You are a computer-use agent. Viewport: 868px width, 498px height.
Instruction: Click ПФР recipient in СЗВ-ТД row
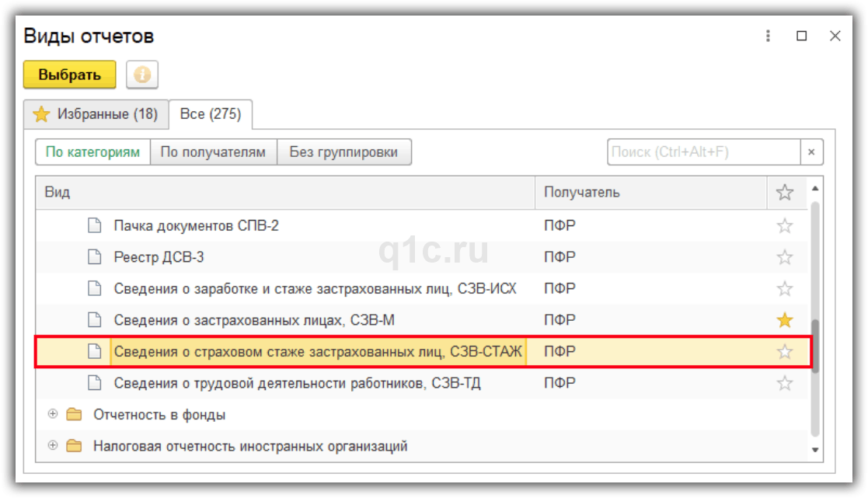tap(559, 384)
